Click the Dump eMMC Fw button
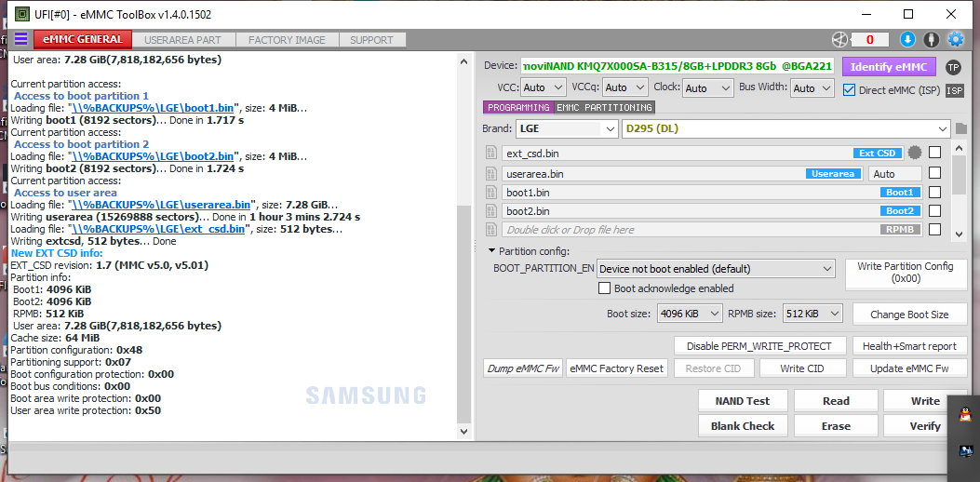This screenshot has width=980, height=482. click(x=523, y=368)
